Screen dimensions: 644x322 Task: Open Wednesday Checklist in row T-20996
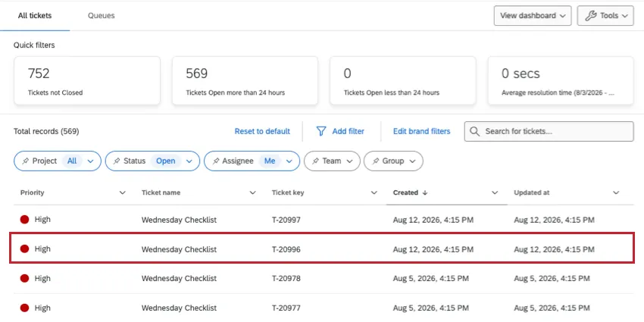coord(179,249)
